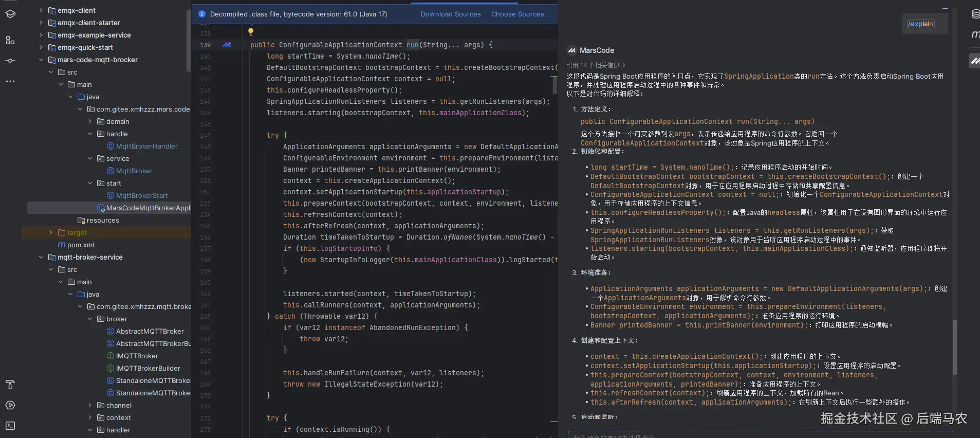Select MqttBroker class file

click(129, 171)
